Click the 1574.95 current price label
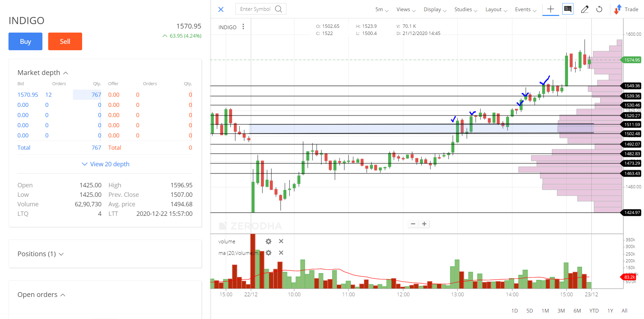Screen dimensions: 644x319 pos(631,60)
